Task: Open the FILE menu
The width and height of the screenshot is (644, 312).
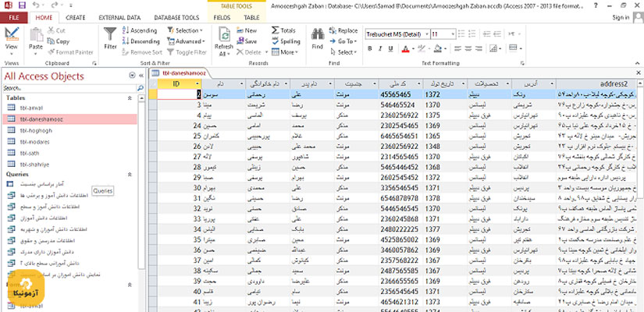Action: 14,18
